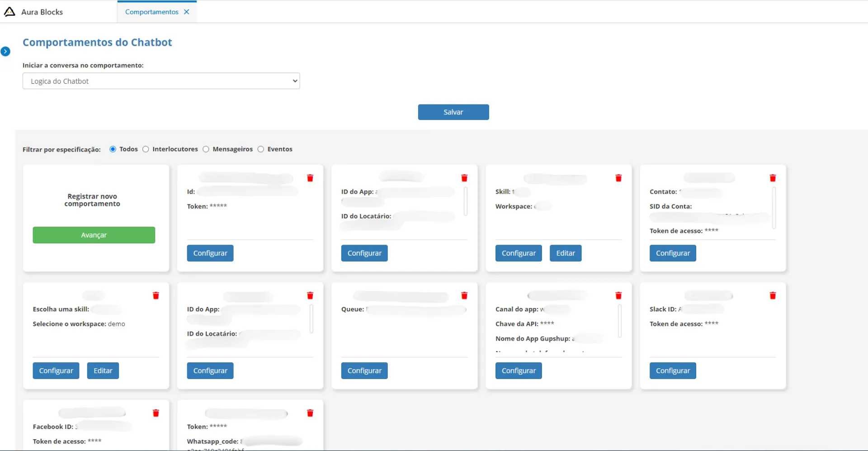Click the Selecione o workspace: demo text
868x451 pixels.
click(79, 324)
